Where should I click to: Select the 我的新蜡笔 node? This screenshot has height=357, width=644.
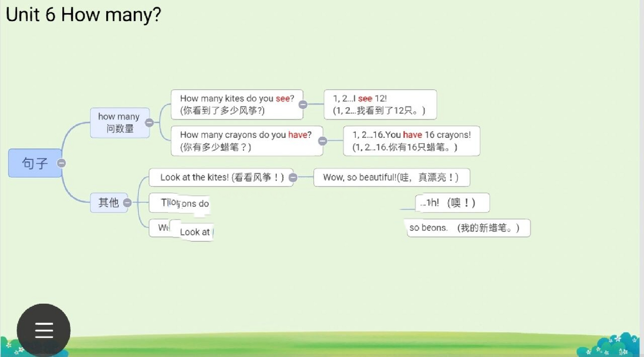[x=469, y=228]
